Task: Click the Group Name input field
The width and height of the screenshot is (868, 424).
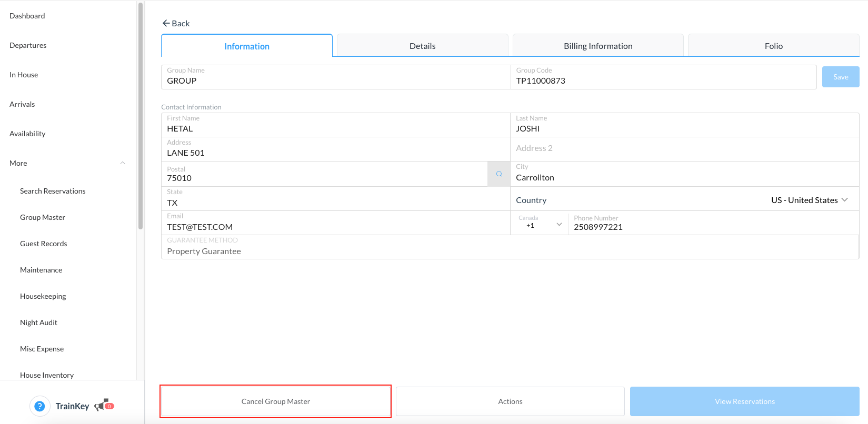Action: click(x=336, y=81)
